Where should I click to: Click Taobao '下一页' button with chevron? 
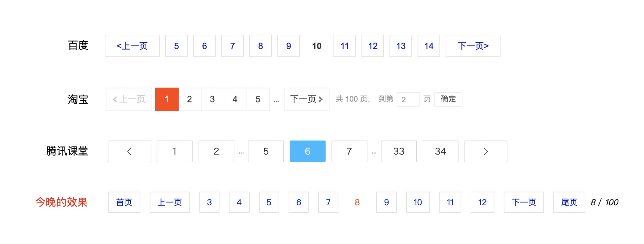pos(307,99)
